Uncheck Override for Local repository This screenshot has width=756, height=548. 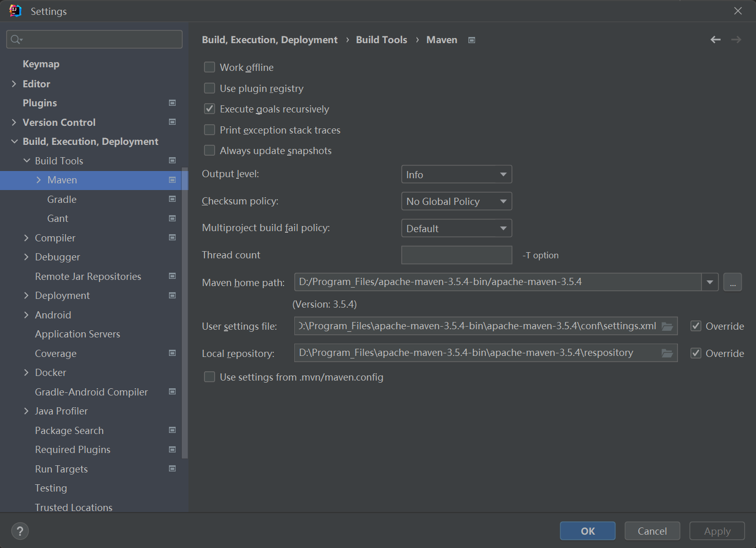(696, 353)
